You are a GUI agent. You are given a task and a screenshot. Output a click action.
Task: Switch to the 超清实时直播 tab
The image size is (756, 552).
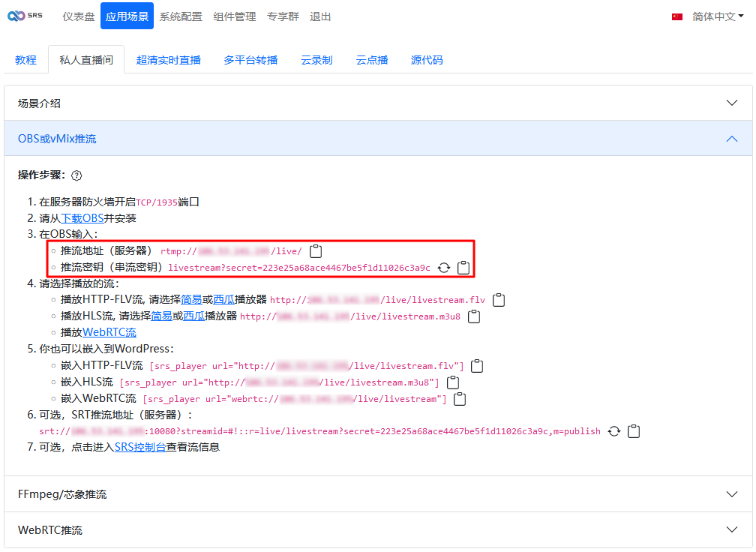coord(169,60)
